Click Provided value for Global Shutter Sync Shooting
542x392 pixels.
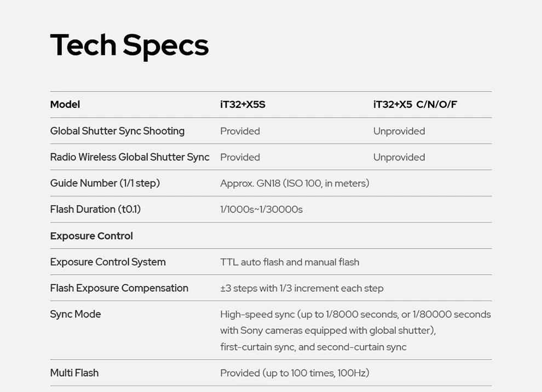click(x=240, y=131)
